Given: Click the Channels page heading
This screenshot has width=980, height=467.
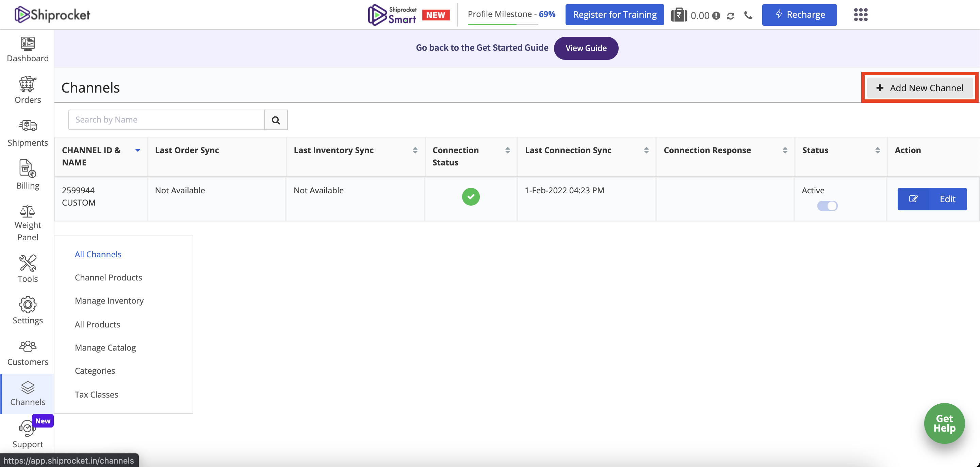Looking at the screenshot, I should 91,87.
